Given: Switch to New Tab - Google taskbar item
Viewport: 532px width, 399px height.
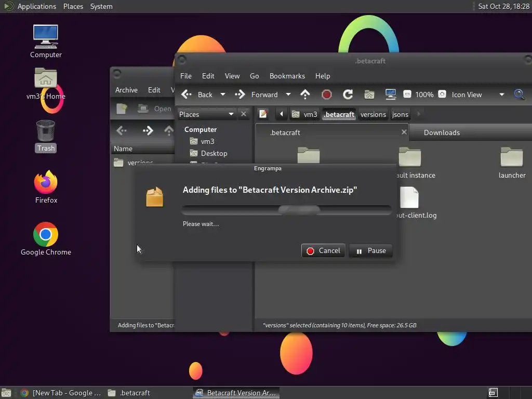Looking at the screenshot, I should 61,393.
